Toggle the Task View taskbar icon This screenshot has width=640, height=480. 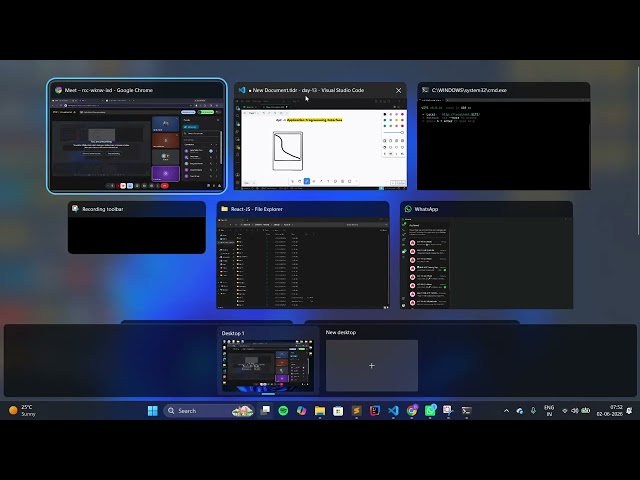tap(265, 411)
